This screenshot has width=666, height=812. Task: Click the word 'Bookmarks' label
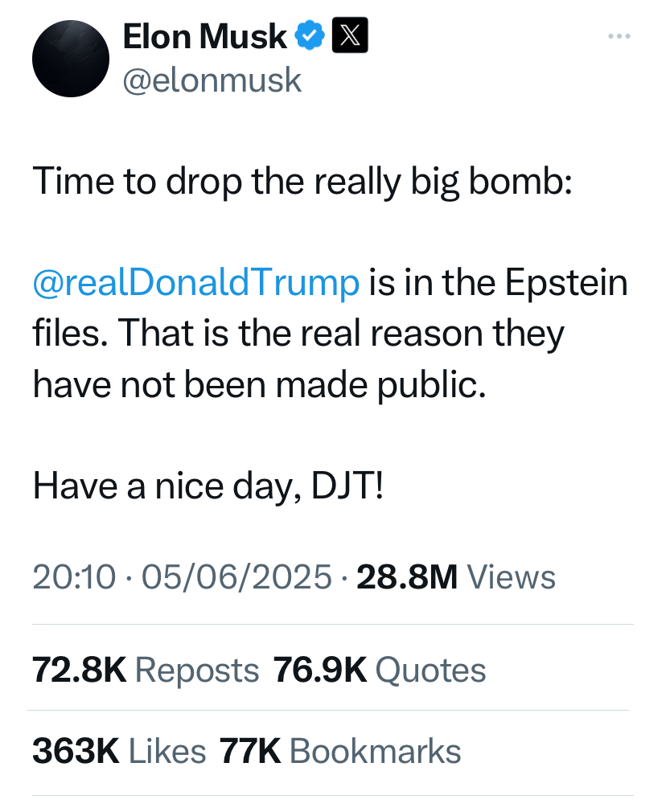pyautogui.click(x=376, y=751)
